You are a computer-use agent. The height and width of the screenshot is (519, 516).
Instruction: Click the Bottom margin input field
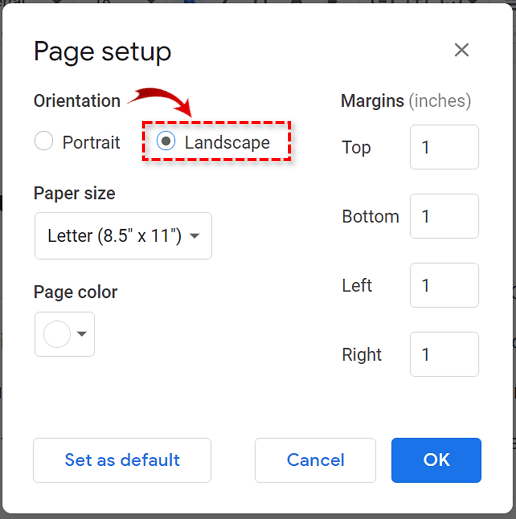tap(444, 216)
